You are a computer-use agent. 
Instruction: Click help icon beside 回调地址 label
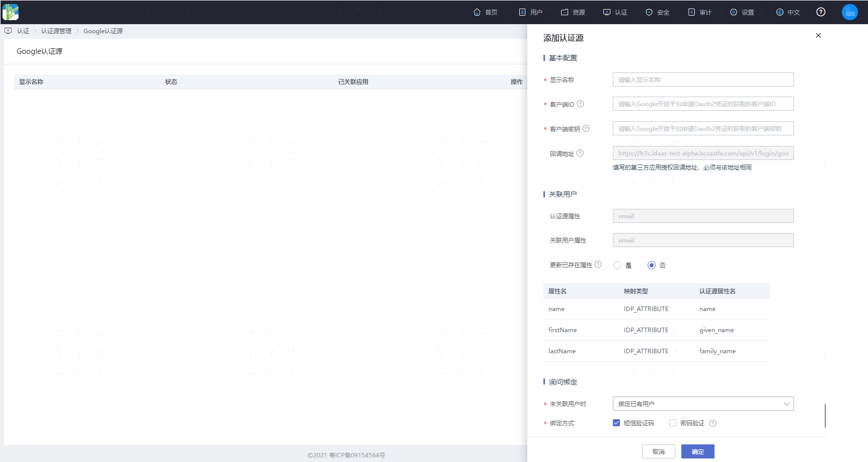[x=580, y=153]
